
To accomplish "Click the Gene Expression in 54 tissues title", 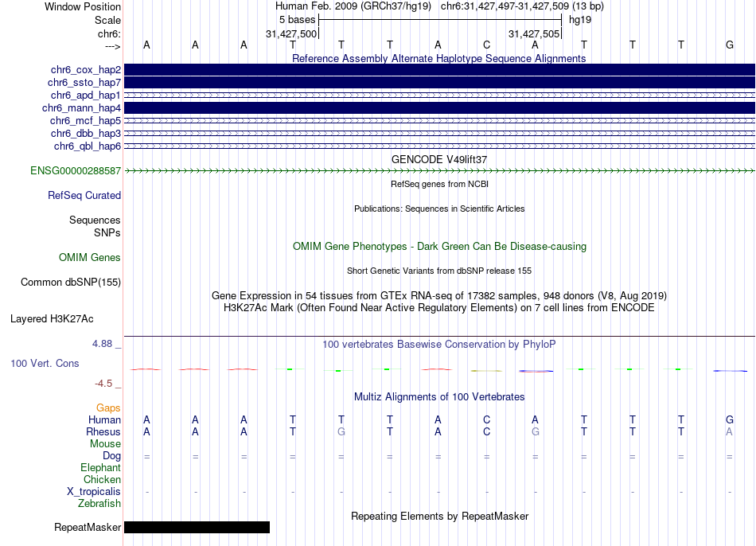I will (x=439, y=295).
